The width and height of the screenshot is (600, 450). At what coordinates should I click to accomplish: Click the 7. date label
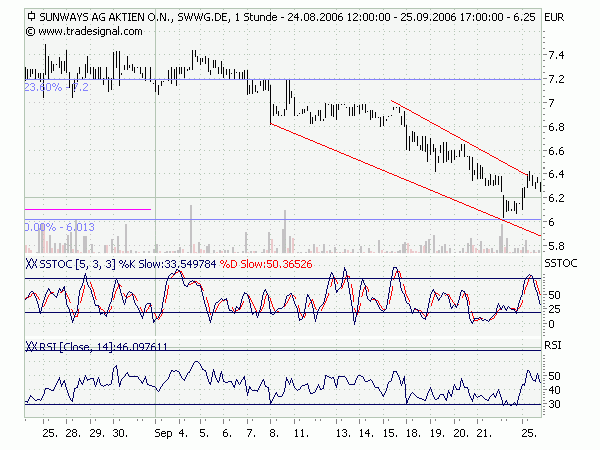[x=251, y=433]
